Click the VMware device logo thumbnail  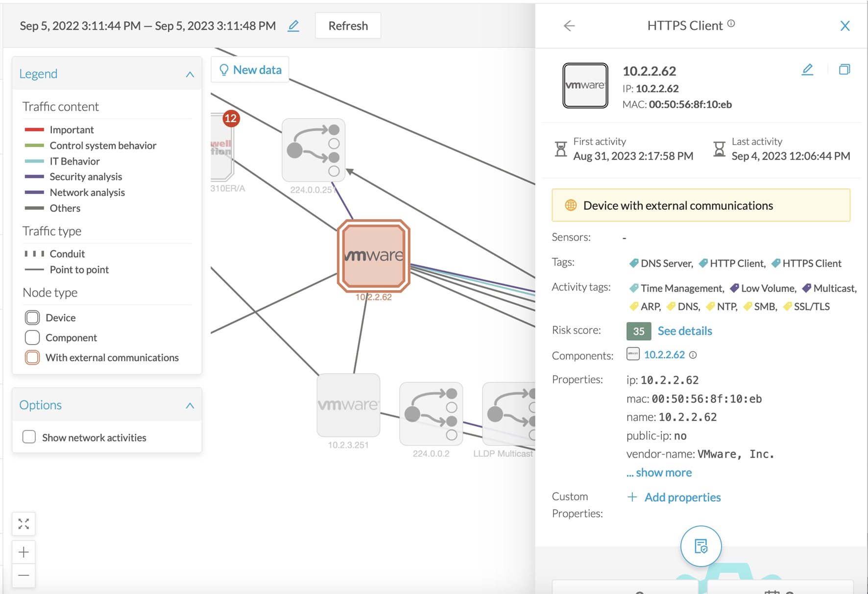(585, 85)
